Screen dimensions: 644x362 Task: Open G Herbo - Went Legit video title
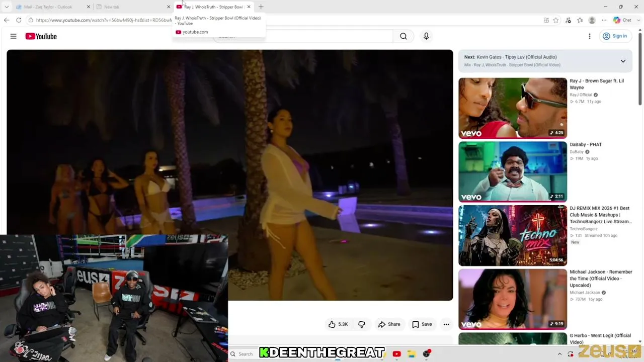[600, 339]
